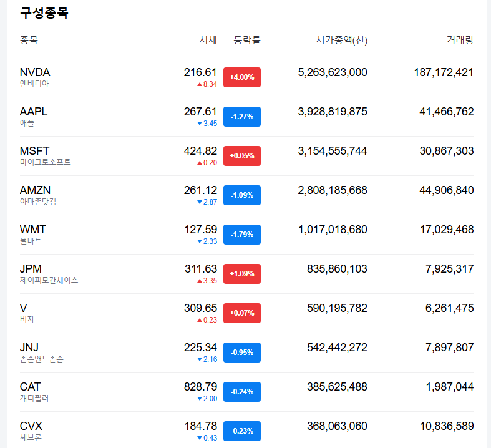Select MSFT price 424.82

[200, 151]
